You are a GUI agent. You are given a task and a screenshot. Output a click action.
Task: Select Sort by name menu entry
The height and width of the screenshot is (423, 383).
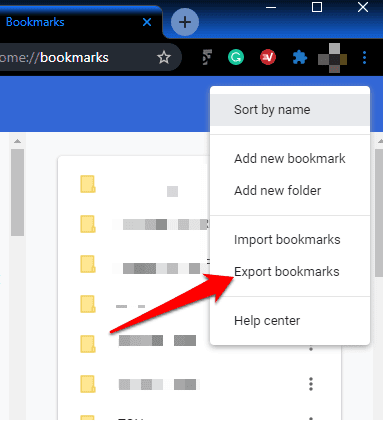coord(290,110)
